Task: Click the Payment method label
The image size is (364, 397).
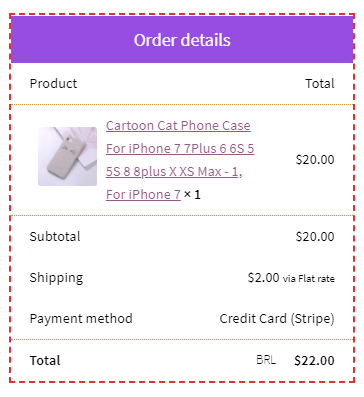Action: 81,318
